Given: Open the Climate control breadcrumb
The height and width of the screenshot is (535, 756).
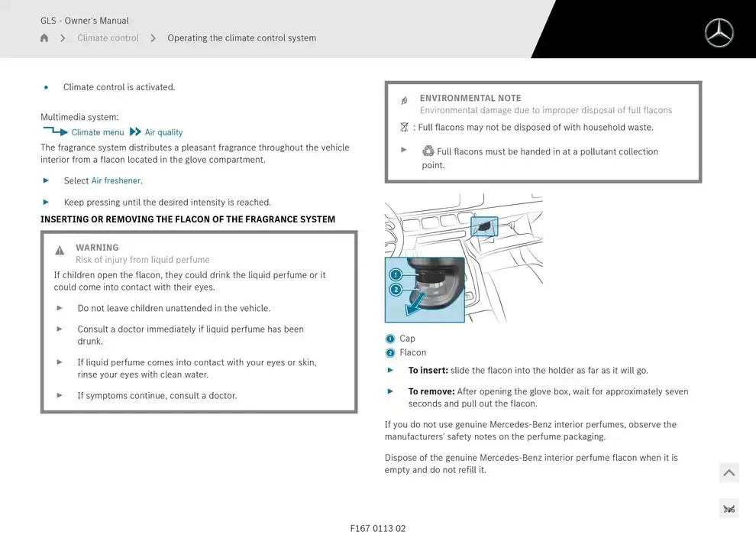Looking at the screenshot, I should pos(108,38).
